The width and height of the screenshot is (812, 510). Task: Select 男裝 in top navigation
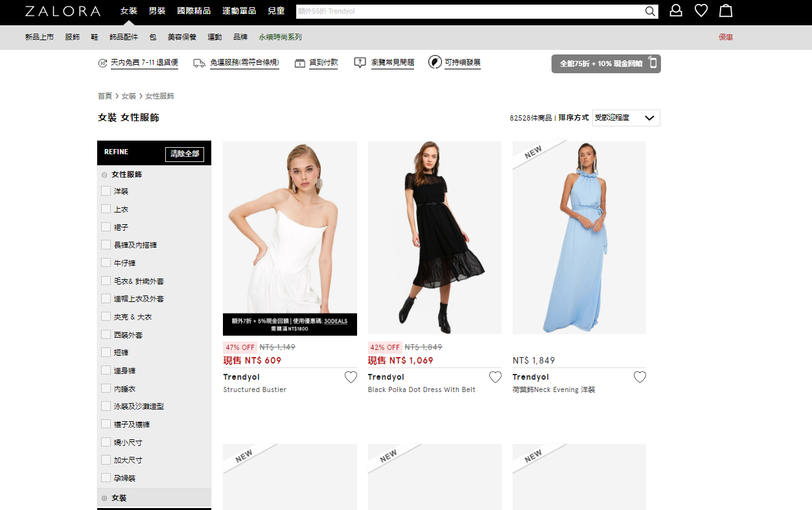click(x=157, y=11)
